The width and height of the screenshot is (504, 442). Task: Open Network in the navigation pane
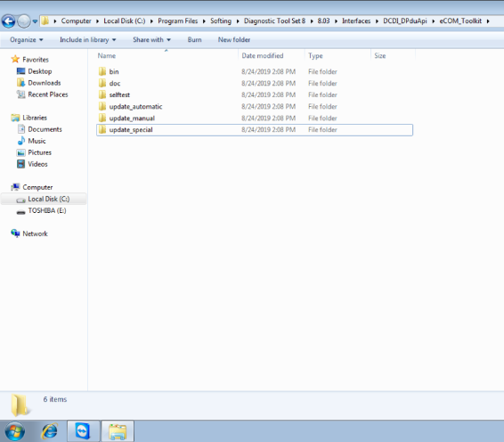coord(35,233)
